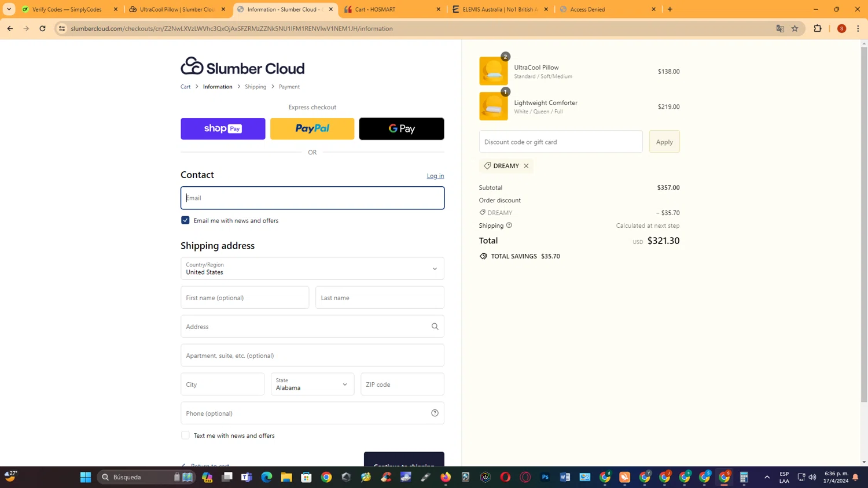The image size is (868, 488).
Task: Open Chrome's three-dot menu
Action: pyautogui.click(x=858, y=28)
